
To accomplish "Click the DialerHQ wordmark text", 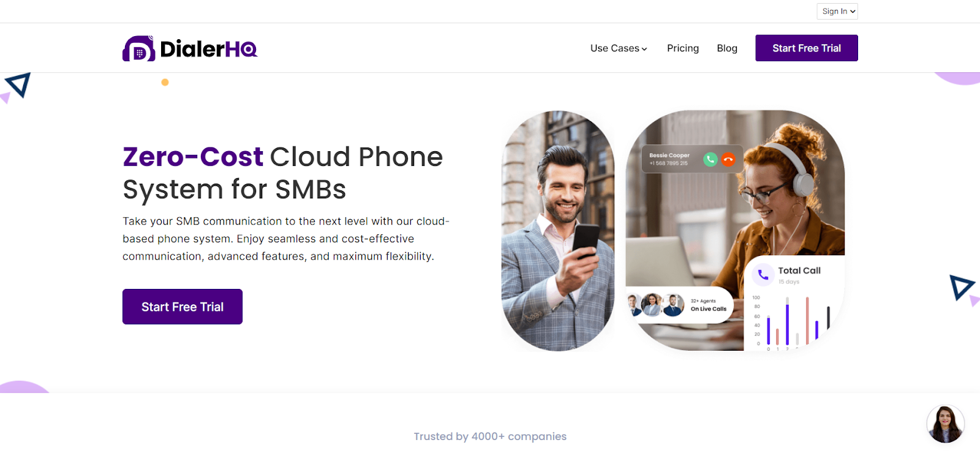I will pyautogui.click(x=209, y=49).
